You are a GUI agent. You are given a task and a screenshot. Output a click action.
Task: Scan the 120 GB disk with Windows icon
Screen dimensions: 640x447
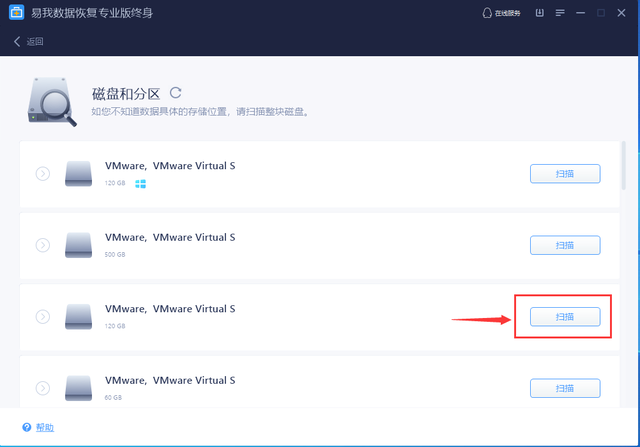(565, 174)
